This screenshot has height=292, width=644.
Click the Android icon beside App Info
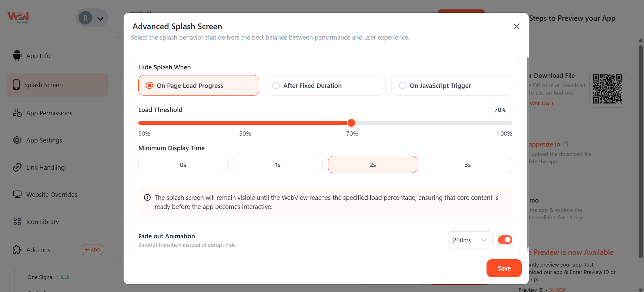click(17, 56)
